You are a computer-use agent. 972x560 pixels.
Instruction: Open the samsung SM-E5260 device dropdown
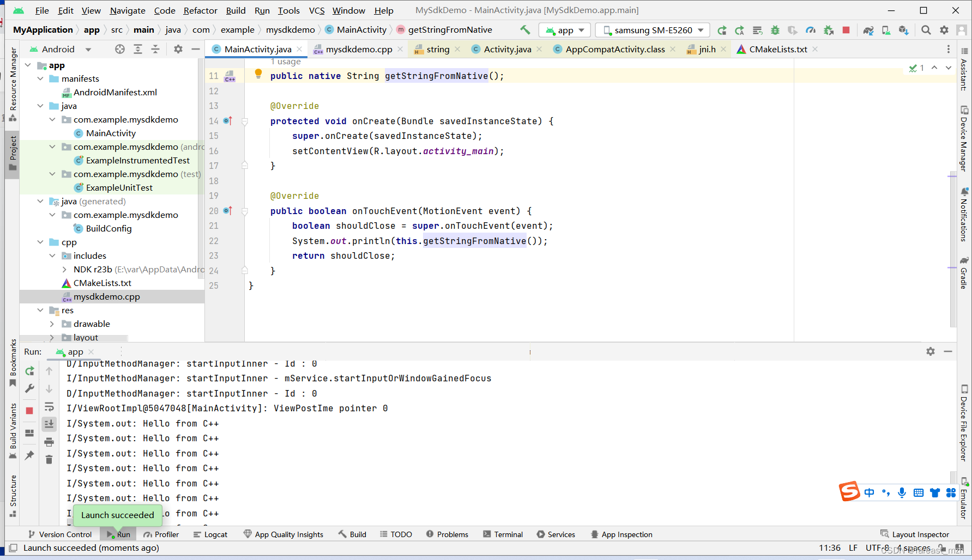[x=652, y=30]
